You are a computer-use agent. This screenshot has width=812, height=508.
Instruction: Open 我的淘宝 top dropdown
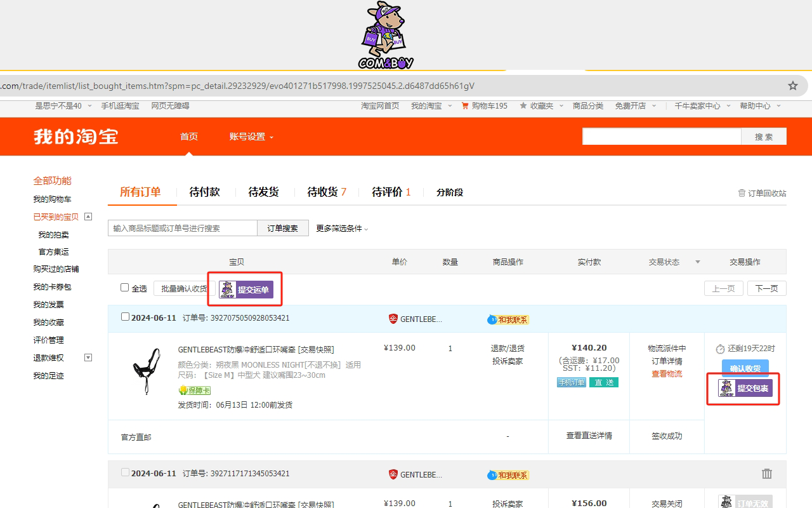coord(431,106)
